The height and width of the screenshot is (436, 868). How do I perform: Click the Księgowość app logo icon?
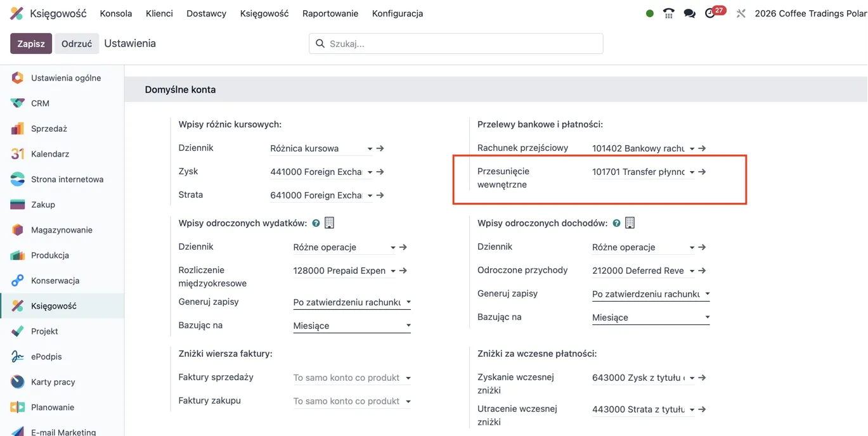click(x=17, y=13)
